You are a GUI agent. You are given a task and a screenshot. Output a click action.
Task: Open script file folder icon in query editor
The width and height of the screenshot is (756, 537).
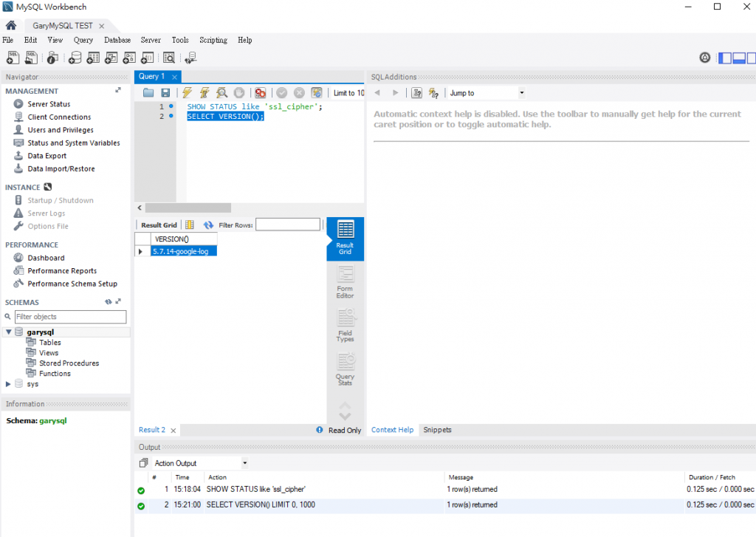[148, 92]
